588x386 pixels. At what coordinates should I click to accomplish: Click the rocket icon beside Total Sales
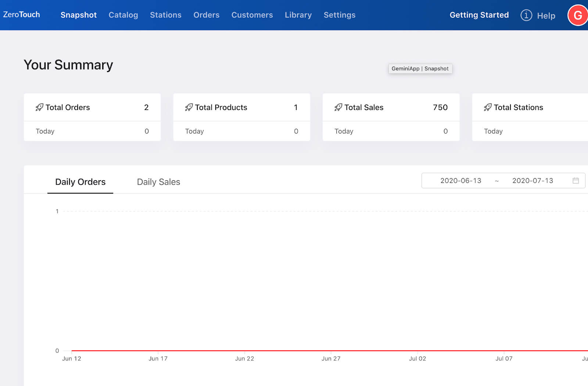pos(338,107)
